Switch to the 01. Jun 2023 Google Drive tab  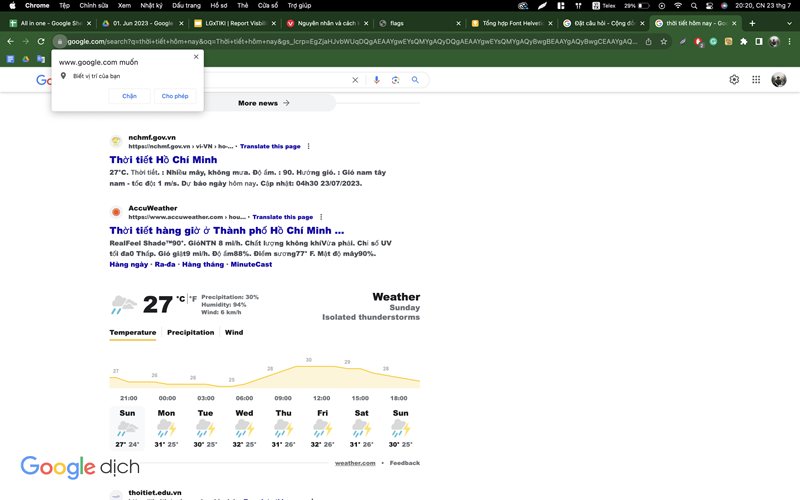click(142, 23)
